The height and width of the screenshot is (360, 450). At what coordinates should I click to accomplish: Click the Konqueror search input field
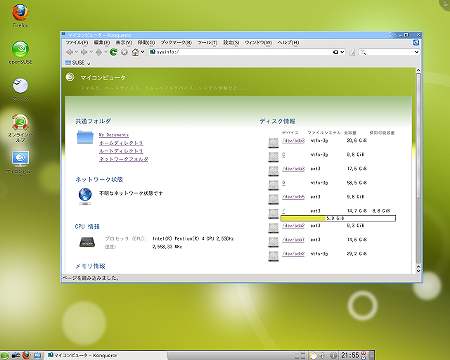point(390,52)
